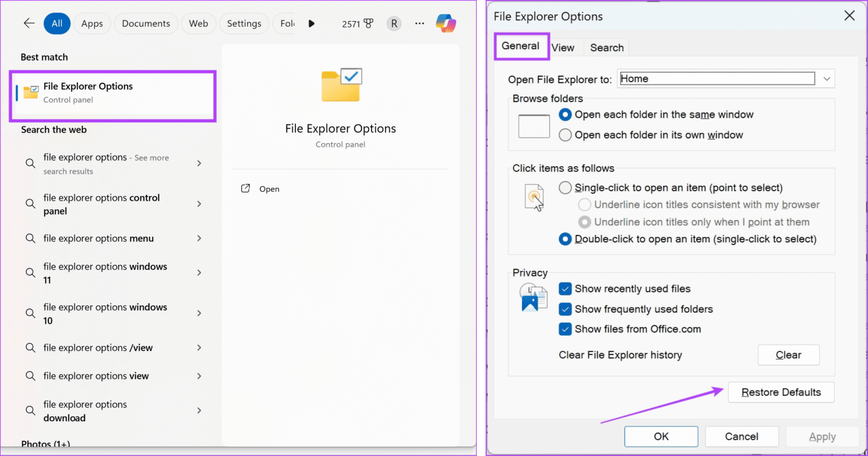
Task: Click 'file explorer options view' suggestion text
Action: (x=96, y=376)
